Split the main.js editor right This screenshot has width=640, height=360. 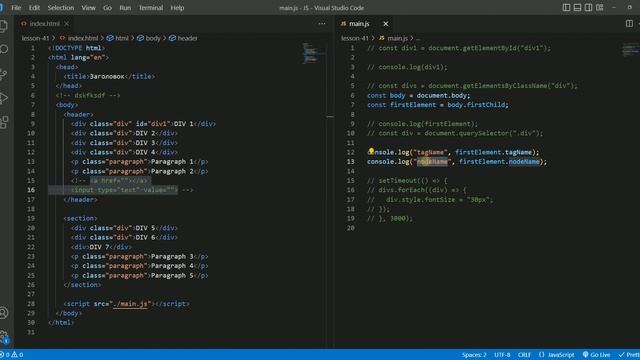(629, 24)
